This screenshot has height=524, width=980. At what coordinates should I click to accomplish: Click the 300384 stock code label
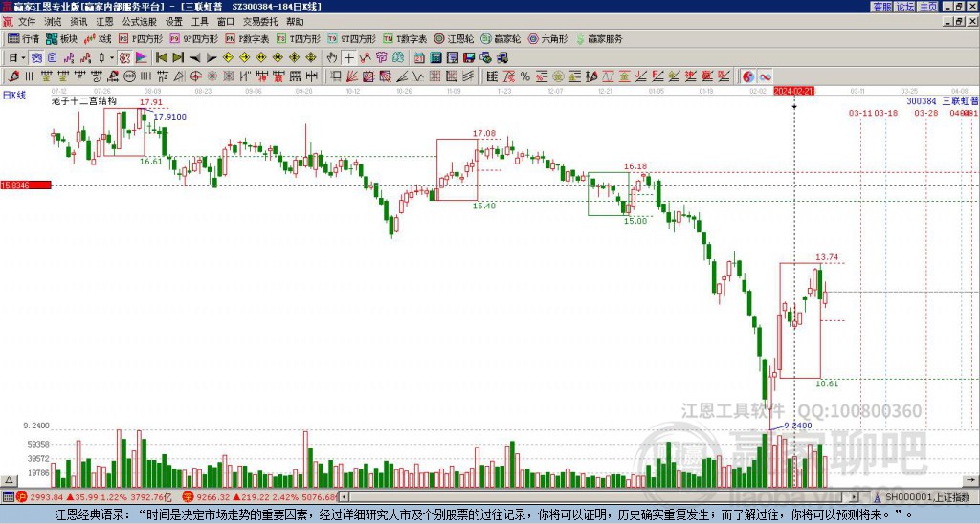(x=922, y=101)
